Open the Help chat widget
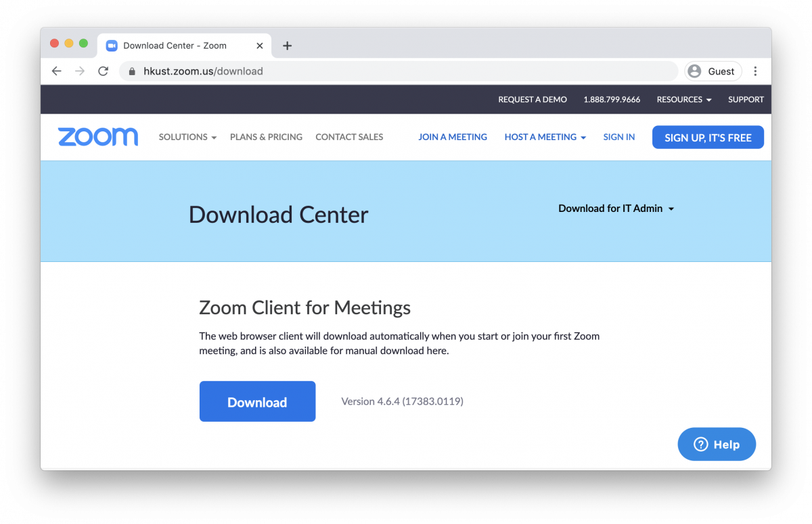 pos(717,444)
